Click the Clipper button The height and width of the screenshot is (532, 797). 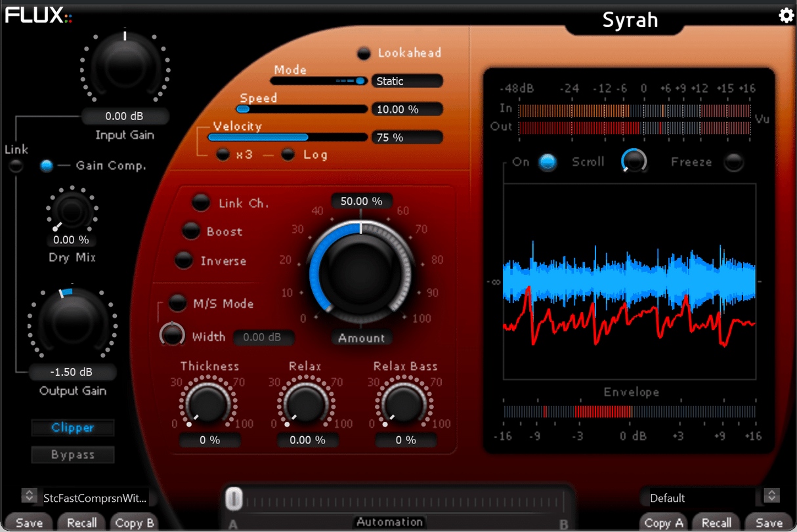pyautogui.click(x=72, y=428)
